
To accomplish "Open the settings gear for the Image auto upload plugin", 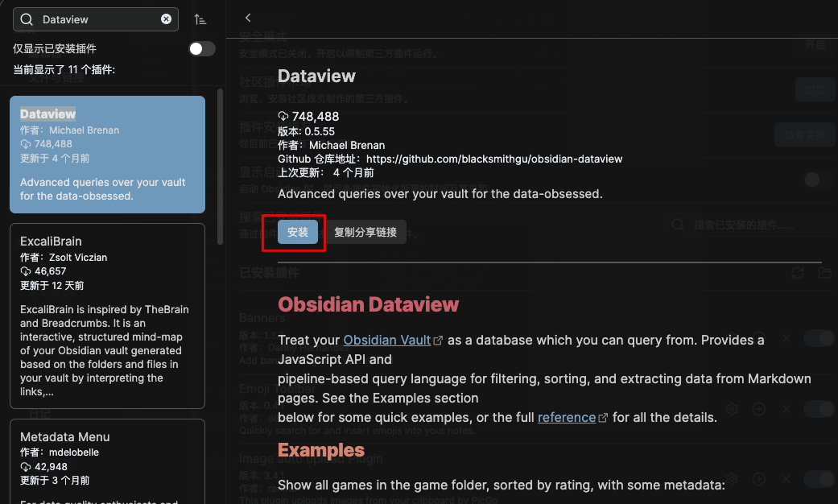I will pyautogui.click(x=732, y=478).
